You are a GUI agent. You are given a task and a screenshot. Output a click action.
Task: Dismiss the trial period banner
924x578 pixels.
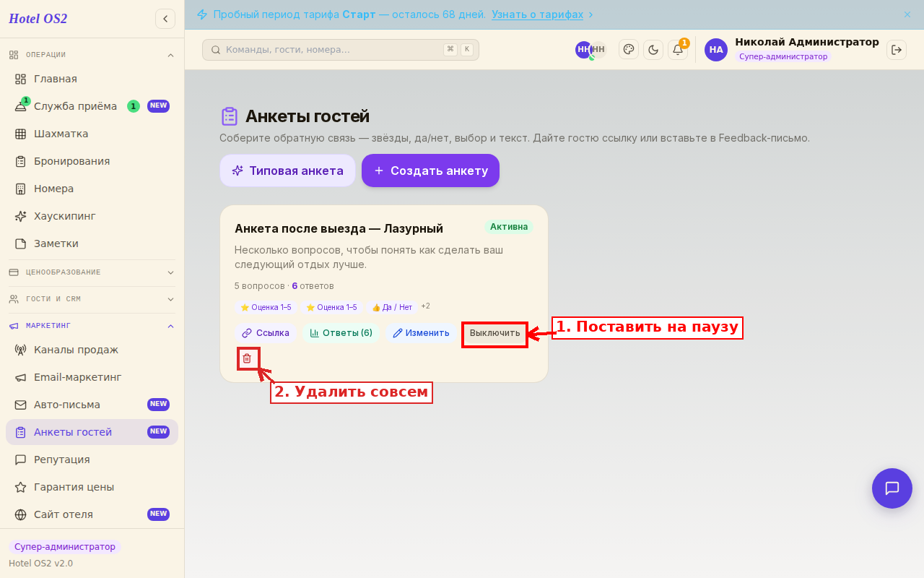tap(907, 14)
